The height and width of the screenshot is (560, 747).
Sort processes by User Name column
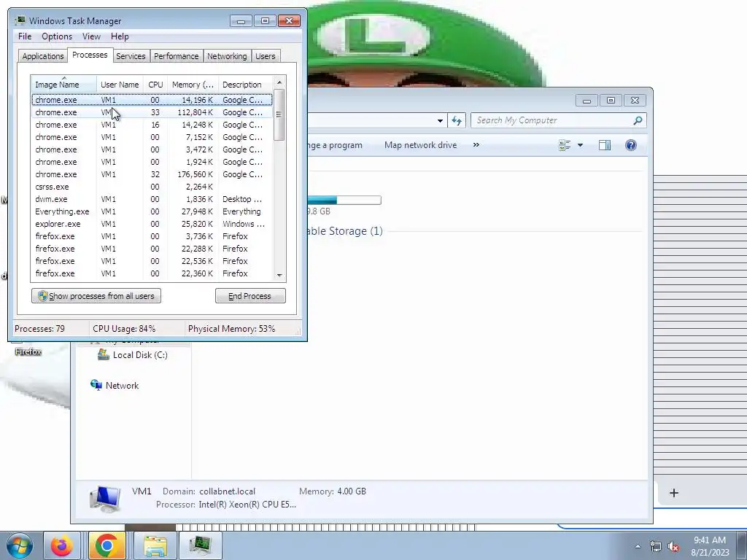coord(120,85)
